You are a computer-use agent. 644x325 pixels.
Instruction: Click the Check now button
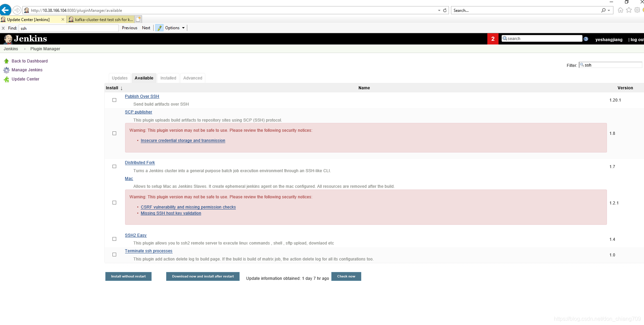tap(346, 276)
